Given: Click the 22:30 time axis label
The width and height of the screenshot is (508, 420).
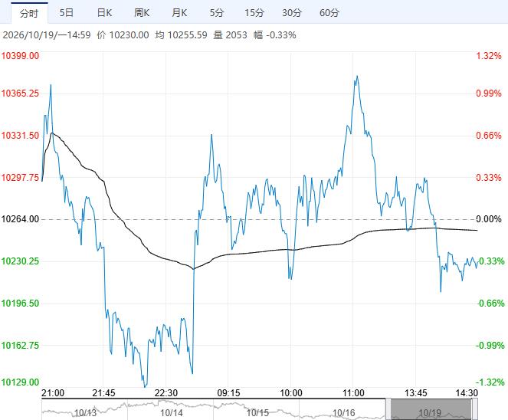Looking at the screenshot, I should 166,393.
